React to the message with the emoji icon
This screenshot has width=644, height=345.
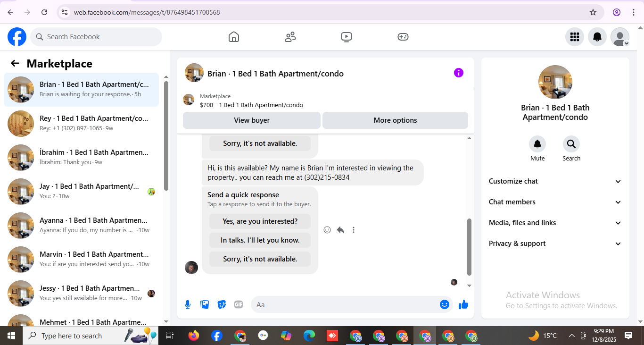[x=327, y=230]
